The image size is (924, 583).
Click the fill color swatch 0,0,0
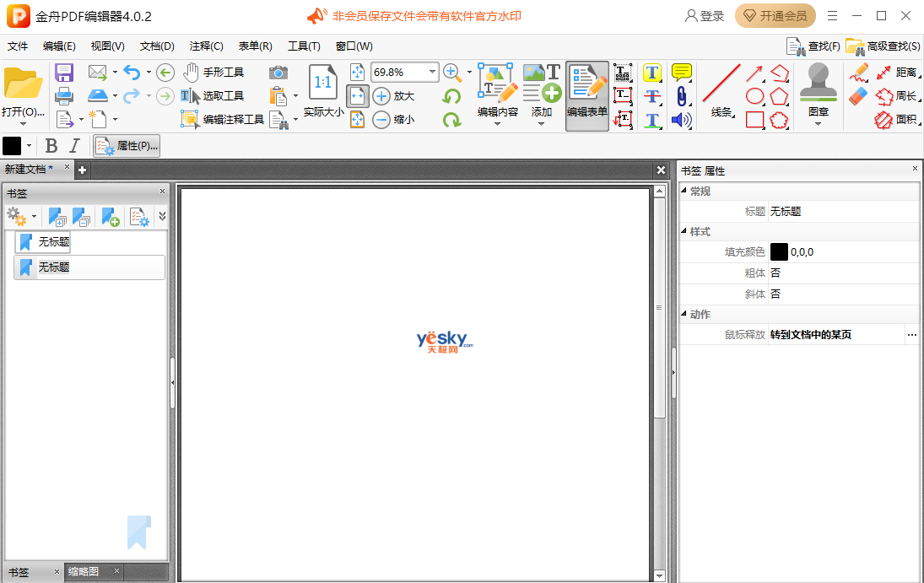tap(779, 251)
